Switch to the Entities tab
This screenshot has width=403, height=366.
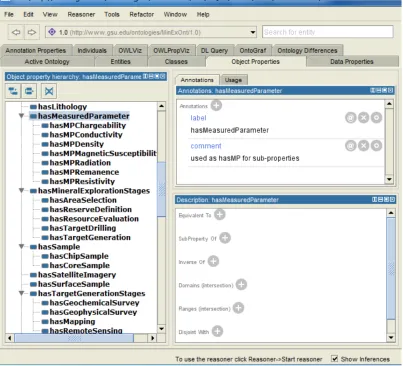tap(121, 62)
